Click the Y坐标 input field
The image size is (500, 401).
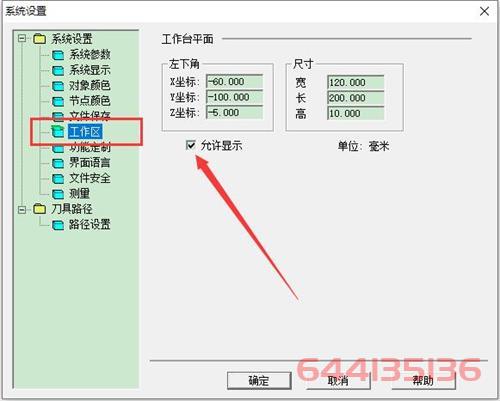tap(235, 97)
